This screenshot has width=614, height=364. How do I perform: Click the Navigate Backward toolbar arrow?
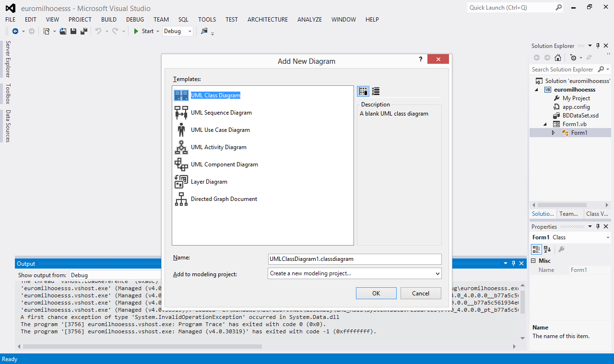pyautogui.click(x=15, y=31)
